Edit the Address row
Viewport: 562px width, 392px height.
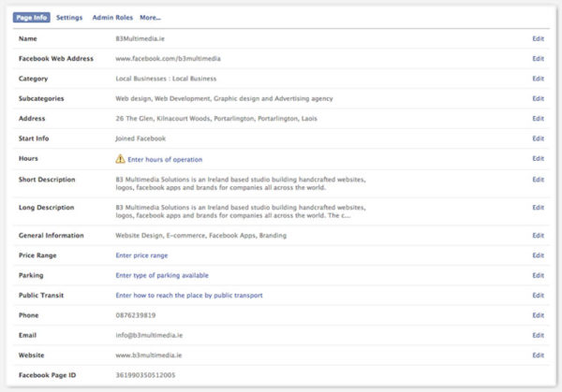tap(538, 119)
